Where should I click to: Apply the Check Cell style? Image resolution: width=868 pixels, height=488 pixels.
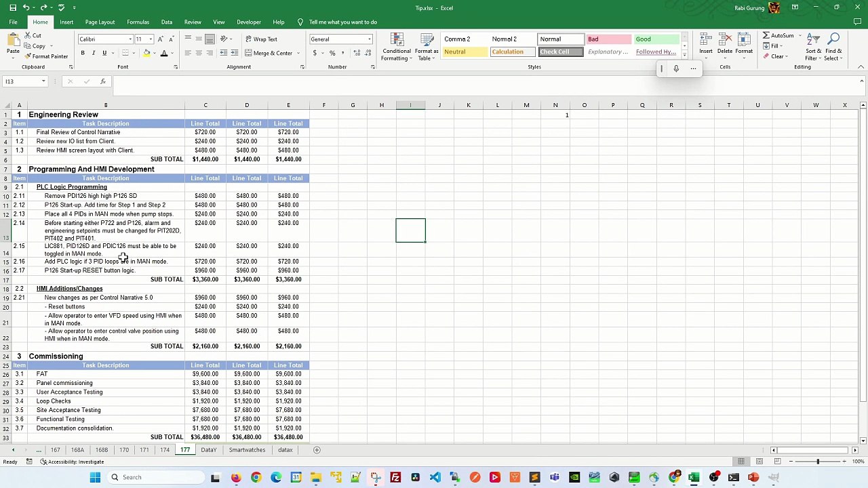point(561,52)
